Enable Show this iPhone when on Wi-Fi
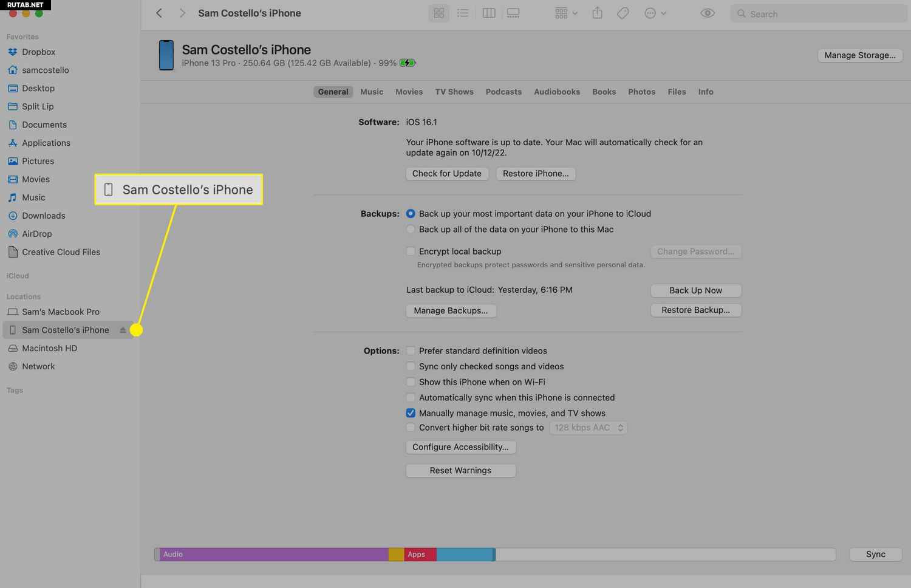The height and width of the screenshot is (588, 911). click(411, 382)
